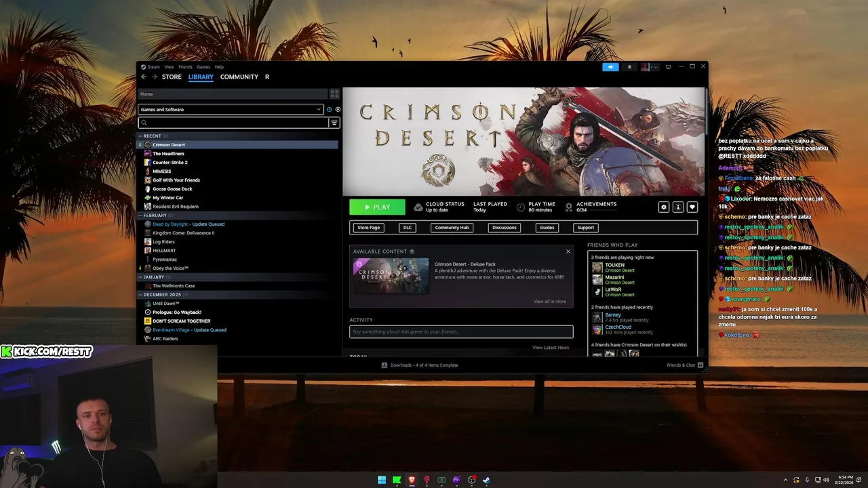Open friend TOUKEN in friends who play
The image size is (868, 488).
click(x=614, y=268)
